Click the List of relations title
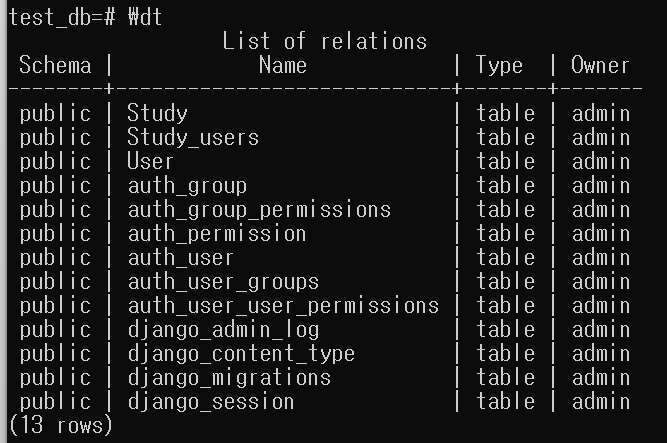The image size is (667, 443). tap(325, 41)
